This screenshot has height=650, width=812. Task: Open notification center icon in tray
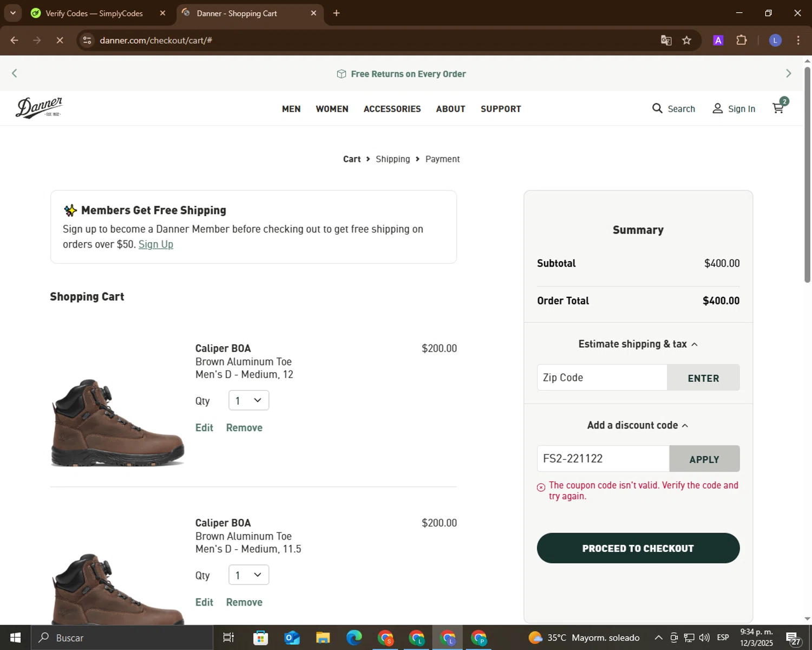[793, 638]
